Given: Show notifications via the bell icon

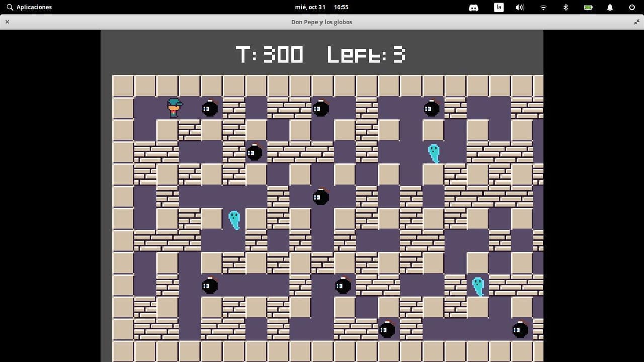Looking at the screenshot, I should (x=610, y=7).
